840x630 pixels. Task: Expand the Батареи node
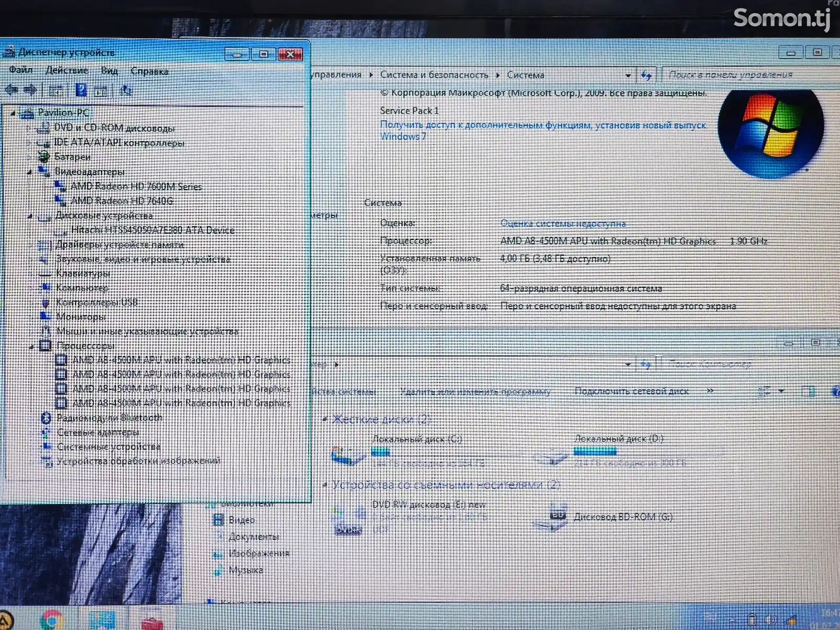(x=29, y=157)
